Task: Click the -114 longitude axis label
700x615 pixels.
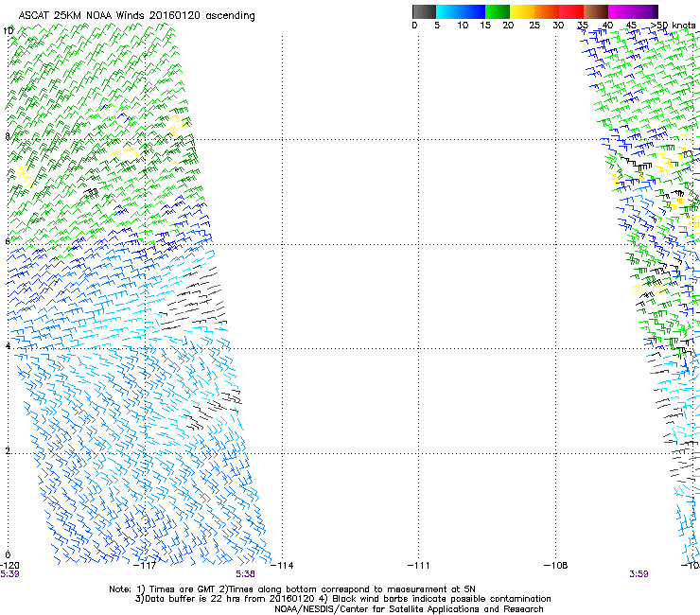Action: coord(283,566)
